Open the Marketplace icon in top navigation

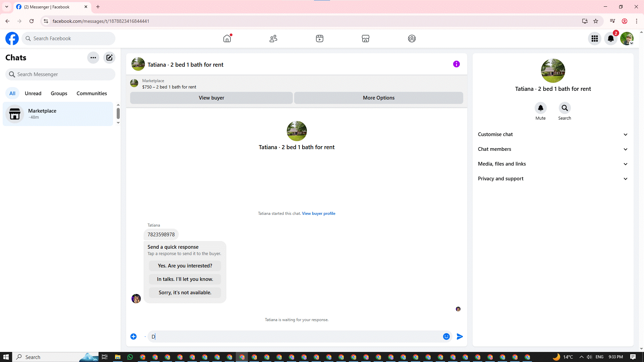click(x=366, y=39)
